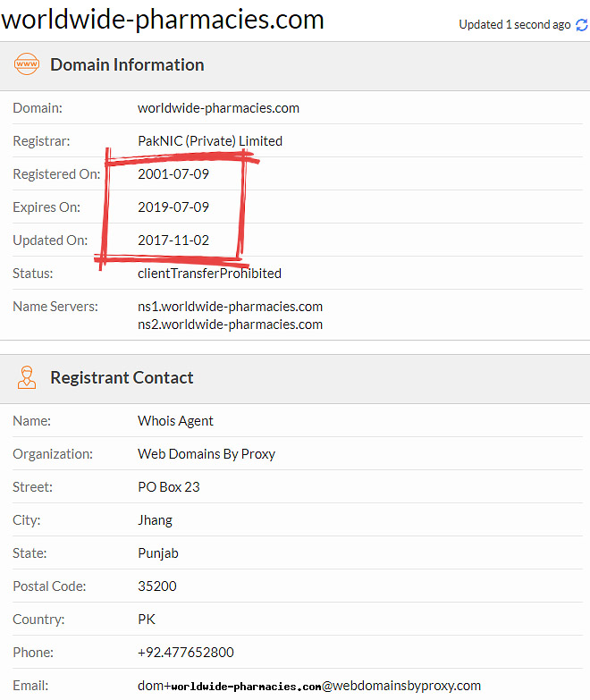Select updated date 2017-11-02
590x700 pixels.
tap(173, 240)
